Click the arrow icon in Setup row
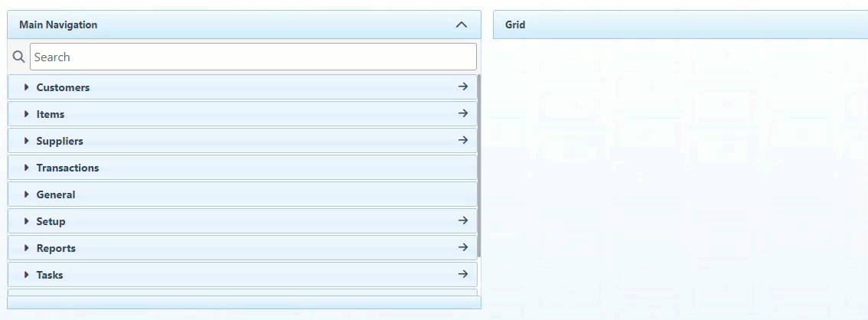 pyautogui.click(x=462, y=221)
